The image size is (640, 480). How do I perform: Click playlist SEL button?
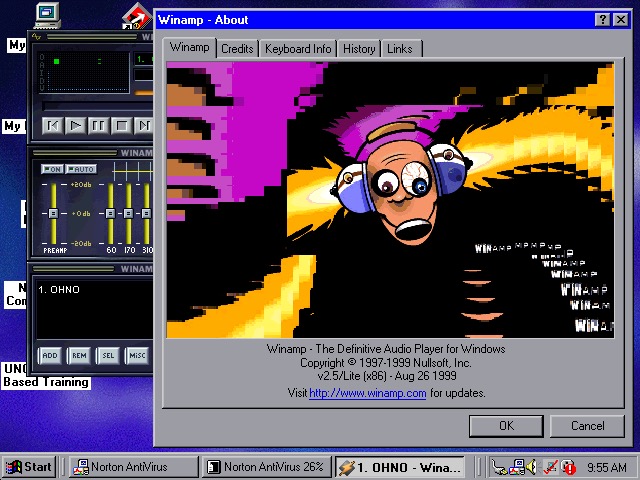[108, 356]
